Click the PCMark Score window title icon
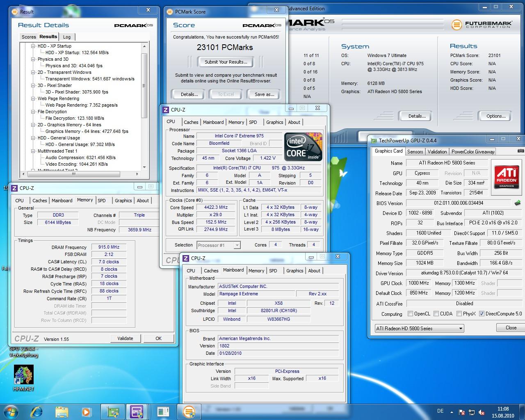Screen dimensions: 525x420 click(170, 12)
